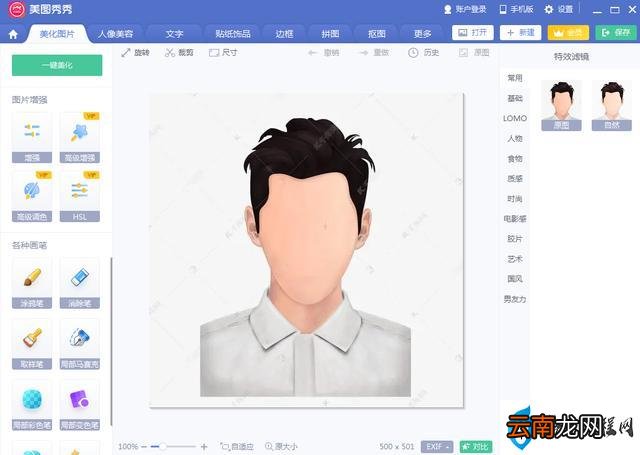
Task: Click the zoom in plus button
Action: point(204,447)
